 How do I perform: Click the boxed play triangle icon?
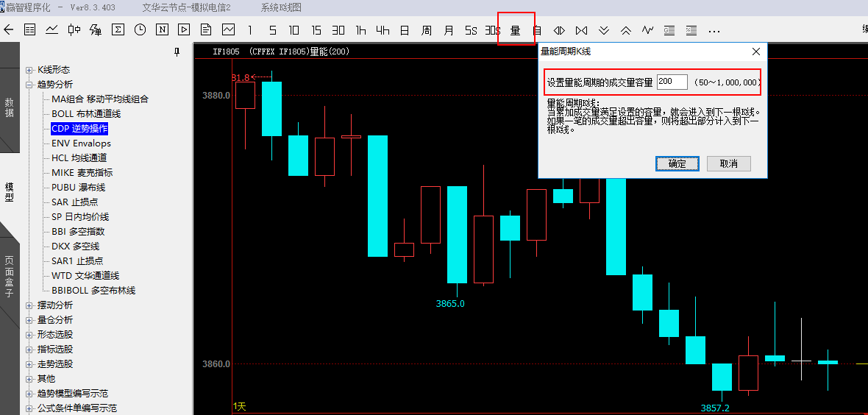pyautogui.click(x=185, y=30)
